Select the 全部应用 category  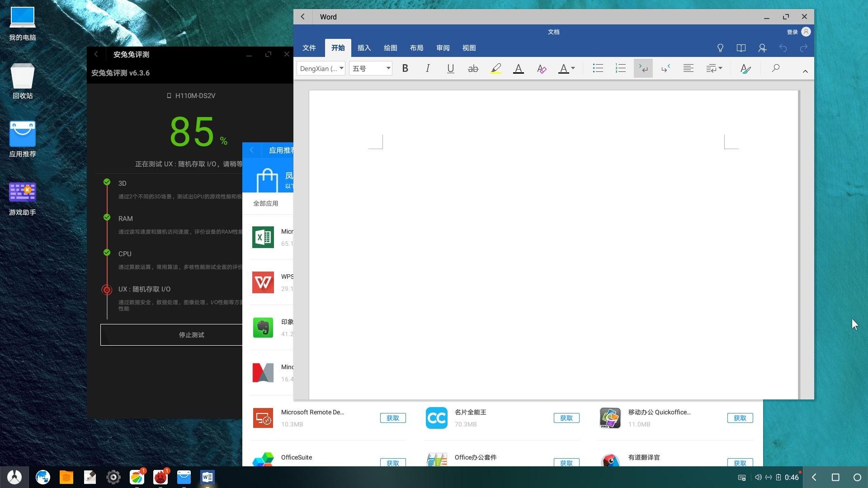point(266,203)
